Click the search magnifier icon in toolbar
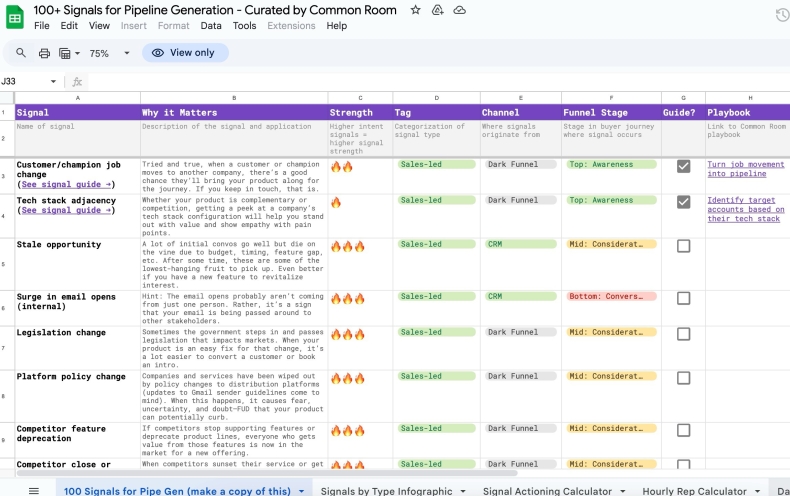790x496 pixels. tap(21, 53)
